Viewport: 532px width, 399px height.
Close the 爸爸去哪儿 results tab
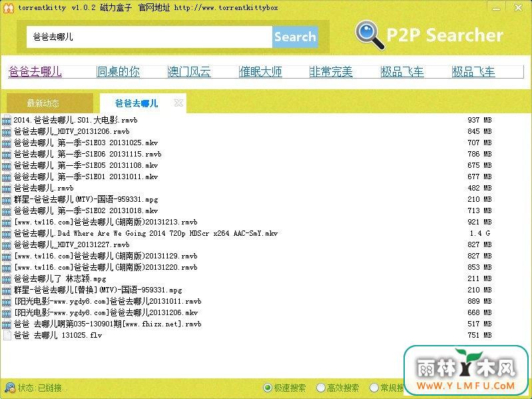178,103
